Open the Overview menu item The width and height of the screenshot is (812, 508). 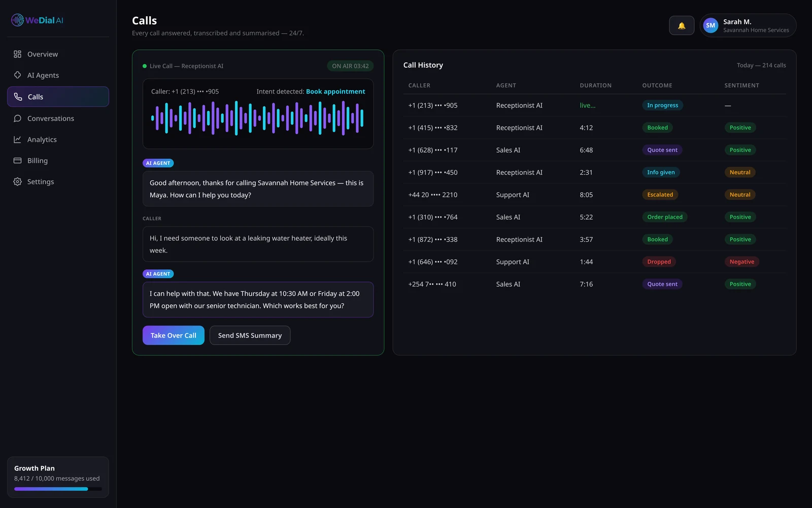(x=58, y=54)
